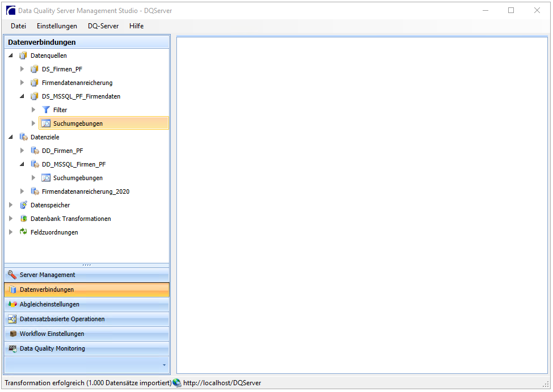This screenshot has width=553, height=392.
Task: Minimize the Management Studio window
Action: click(486, 11)
